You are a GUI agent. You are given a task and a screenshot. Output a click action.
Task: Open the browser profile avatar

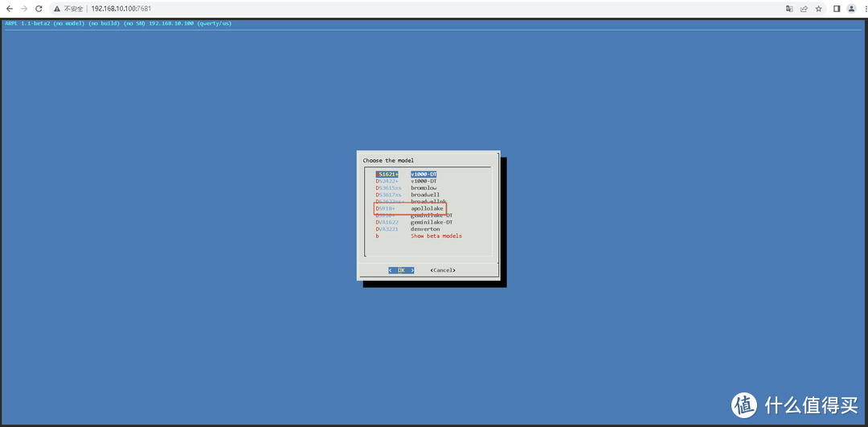click(851, 9)
